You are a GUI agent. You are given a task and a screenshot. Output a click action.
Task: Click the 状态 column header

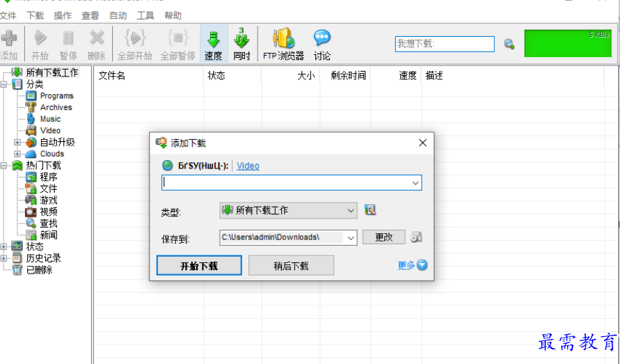coord(232,75)
